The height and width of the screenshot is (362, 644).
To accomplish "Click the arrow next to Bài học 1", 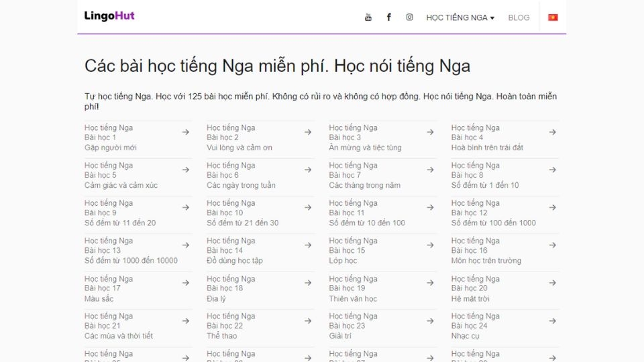I will (x=186, y=132).
